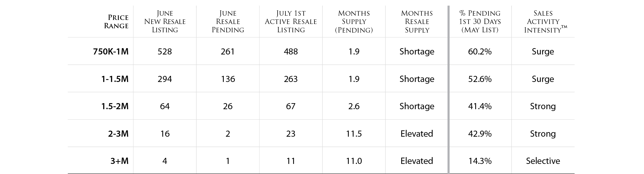
Task: Click the 528 new listings cell
Action: point(165,51)
